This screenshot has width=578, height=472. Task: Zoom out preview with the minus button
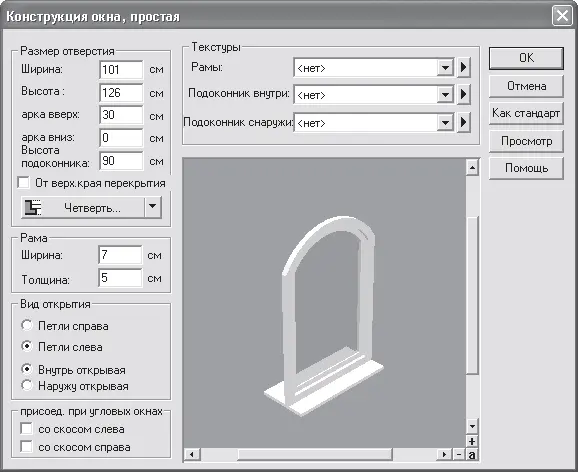point(459,455)
